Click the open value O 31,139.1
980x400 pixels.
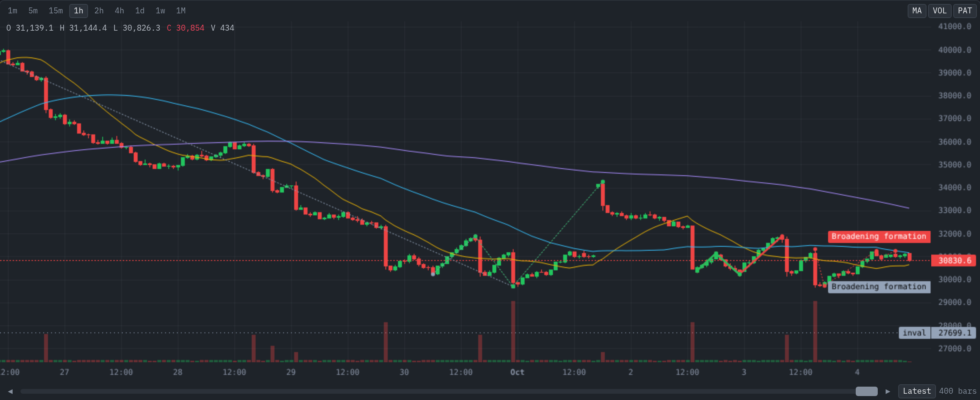(x=30, y=28)
